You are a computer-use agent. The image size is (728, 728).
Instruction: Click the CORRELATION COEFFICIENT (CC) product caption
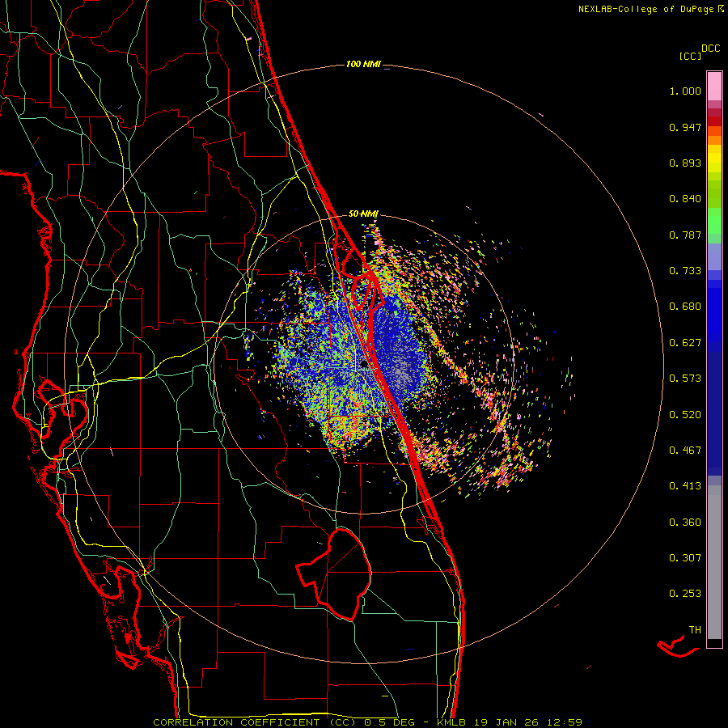(x=255, y=722)
